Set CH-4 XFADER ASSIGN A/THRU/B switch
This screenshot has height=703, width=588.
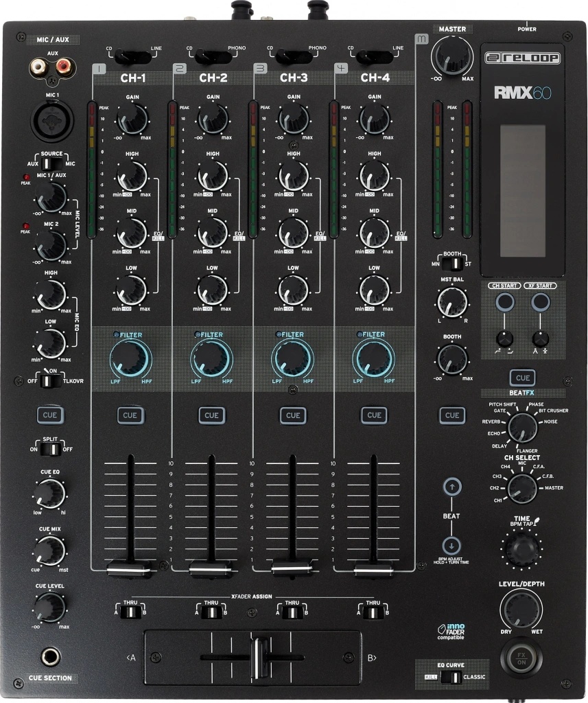[x=373, y=612]
